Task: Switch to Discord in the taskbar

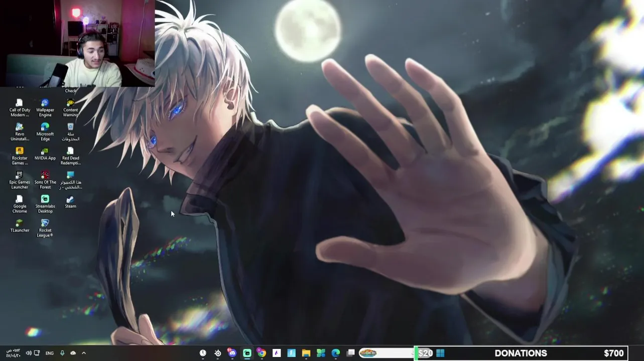Action: (232, 353)
